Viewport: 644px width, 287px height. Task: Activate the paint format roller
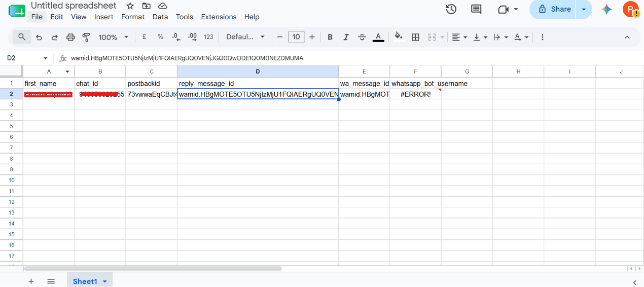point(86,37)
